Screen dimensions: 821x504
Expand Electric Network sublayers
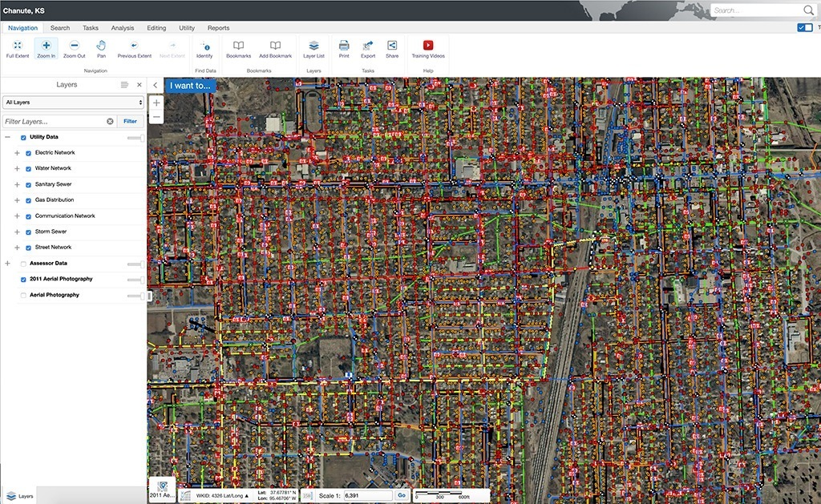coord(17,153)
